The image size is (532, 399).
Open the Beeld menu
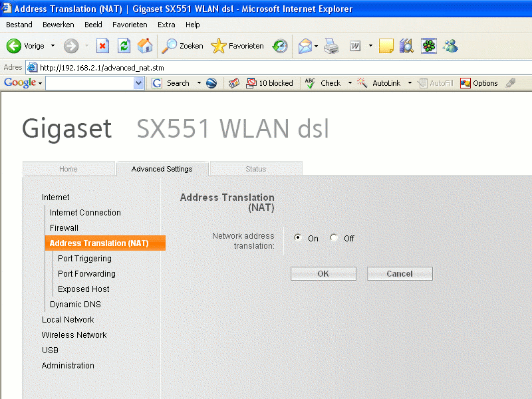[x=93, y=25]
